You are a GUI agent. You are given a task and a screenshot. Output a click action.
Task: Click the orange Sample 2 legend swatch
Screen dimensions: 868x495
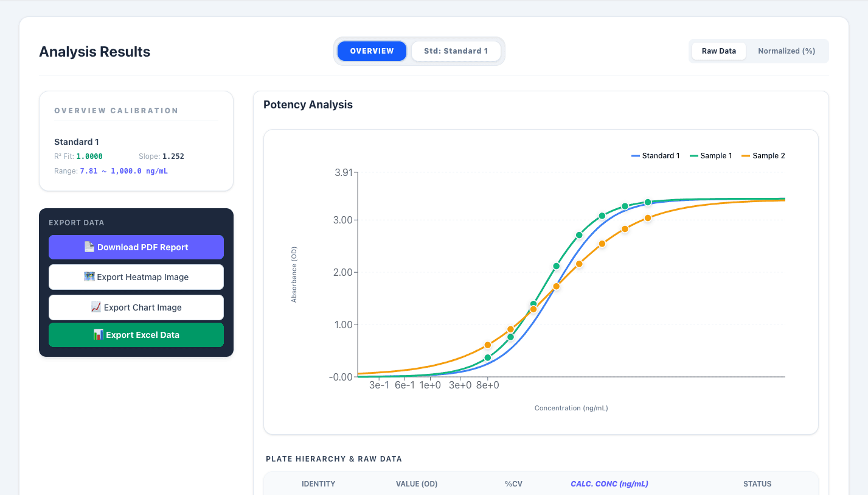click(x=746, y=156)
